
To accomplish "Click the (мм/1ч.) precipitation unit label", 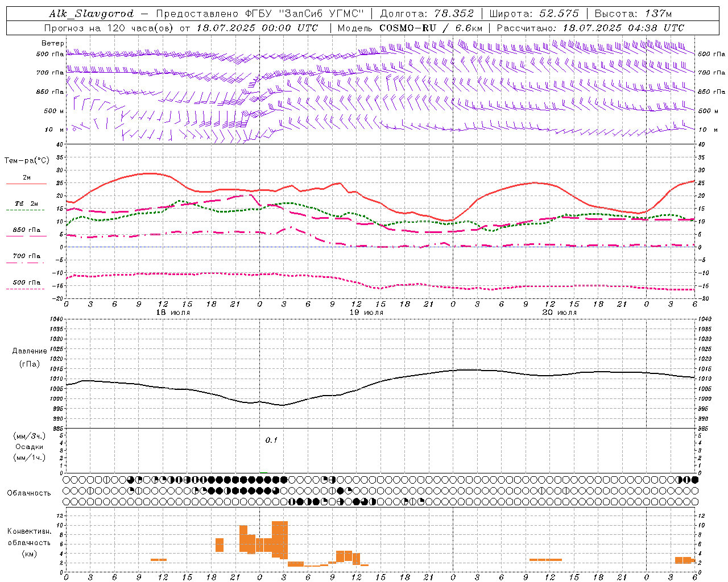I will tap(30, 458).
